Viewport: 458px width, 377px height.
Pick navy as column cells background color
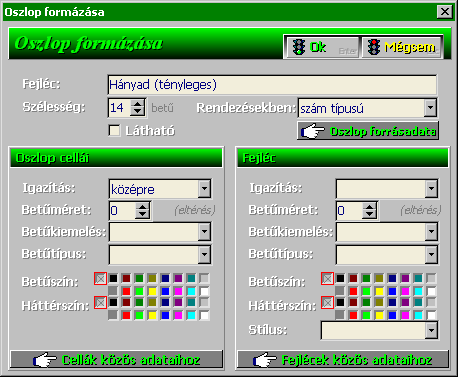point(165,303)
